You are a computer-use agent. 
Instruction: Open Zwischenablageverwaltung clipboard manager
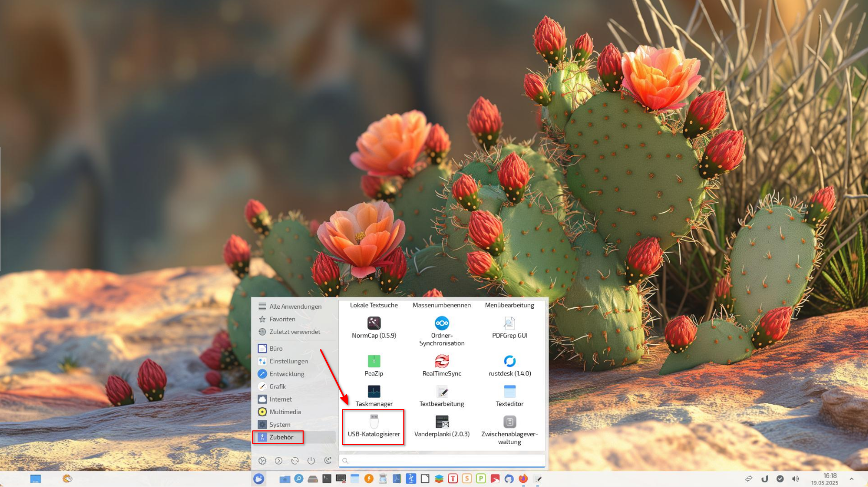pos(509,430)
